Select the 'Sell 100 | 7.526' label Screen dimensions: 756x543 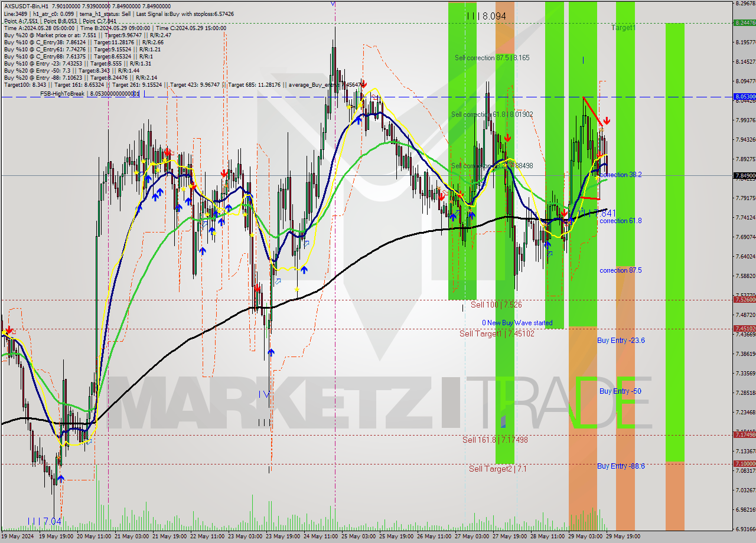pos(496,305)
